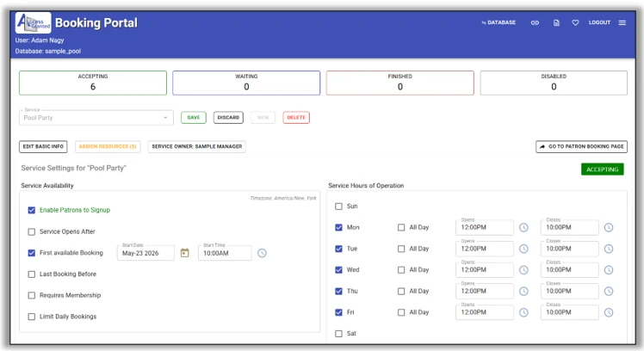Enable All Day for Tuesday

coord(401,249)
